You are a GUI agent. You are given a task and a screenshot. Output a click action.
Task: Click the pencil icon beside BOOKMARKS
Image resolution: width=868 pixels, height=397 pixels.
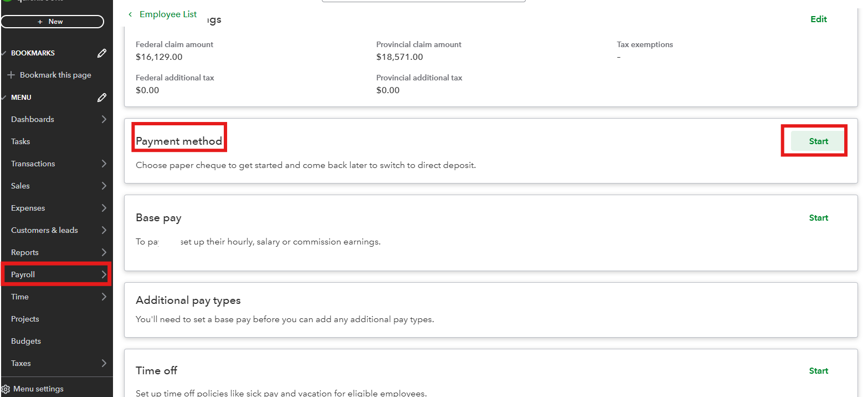(102, 53)
